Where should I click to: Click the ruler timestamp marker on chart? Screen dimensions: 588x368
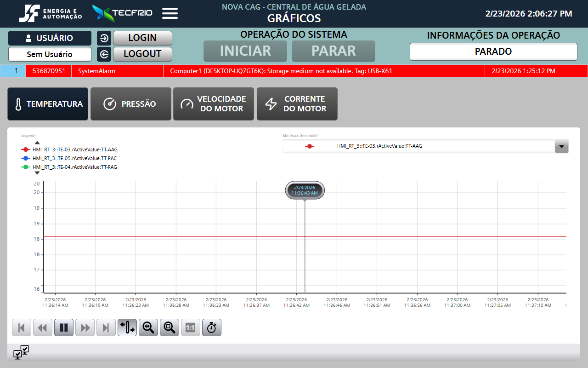(x=305, y=190)
